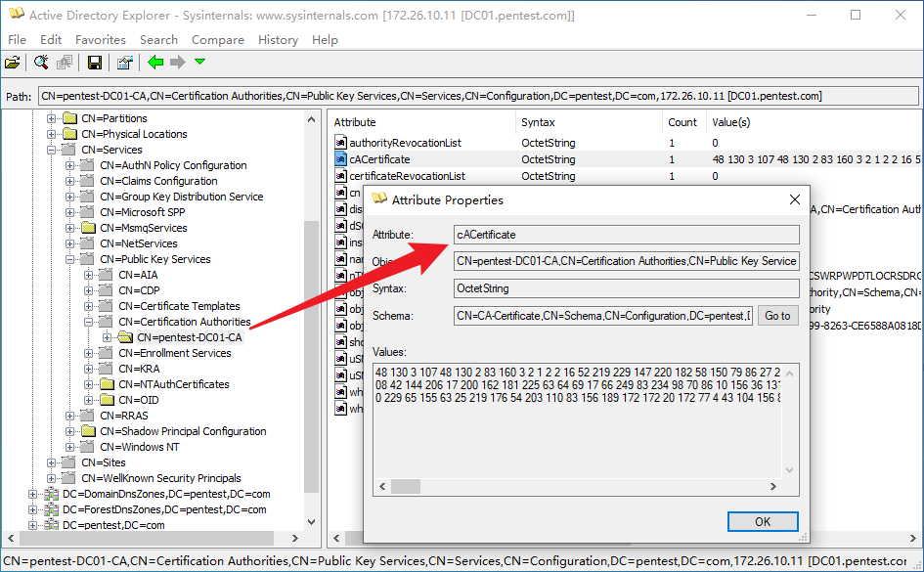This screenshot has width=924, height=572.
Task: Click the authorityRevocationList attribute icon
Action: (x=340, y=143)
